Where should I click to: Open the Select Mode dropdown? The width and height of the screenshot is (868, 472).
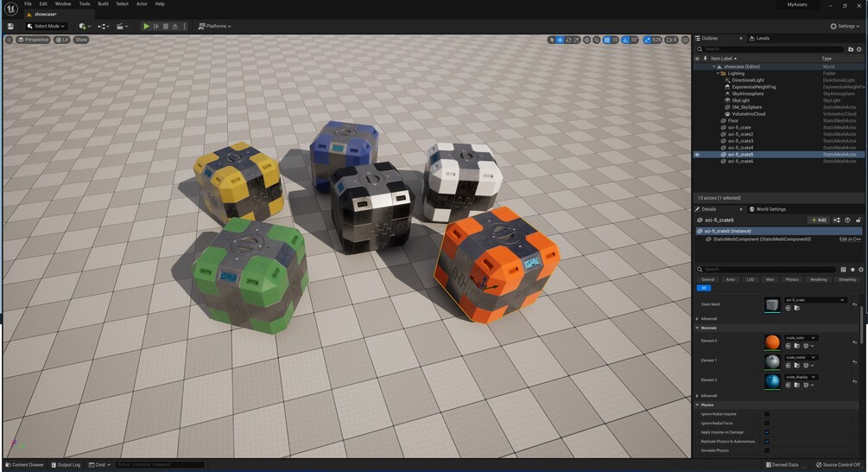[46, 26]
